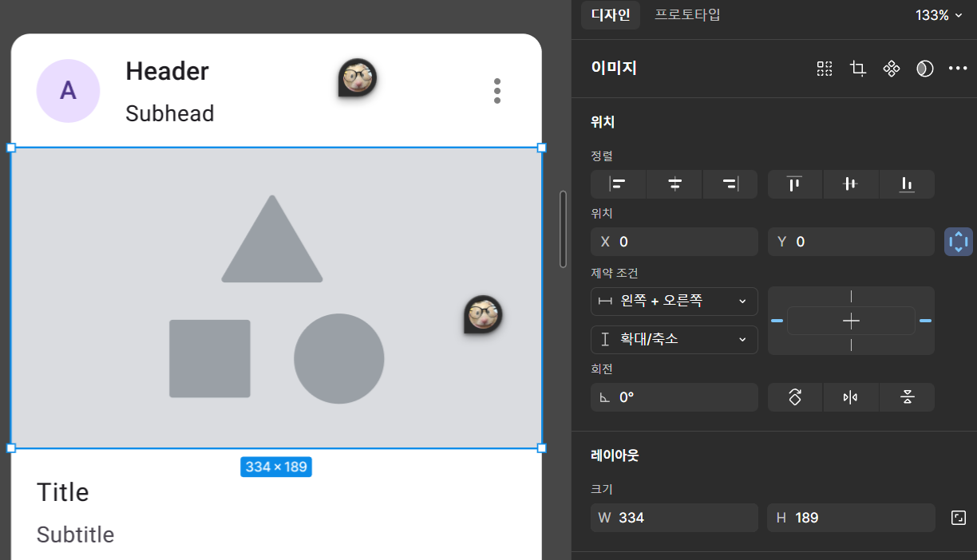The height and width of the screenshot is (560, 977).
Task: Open the card's vertical three-dot menu
Action: [497, 91]
